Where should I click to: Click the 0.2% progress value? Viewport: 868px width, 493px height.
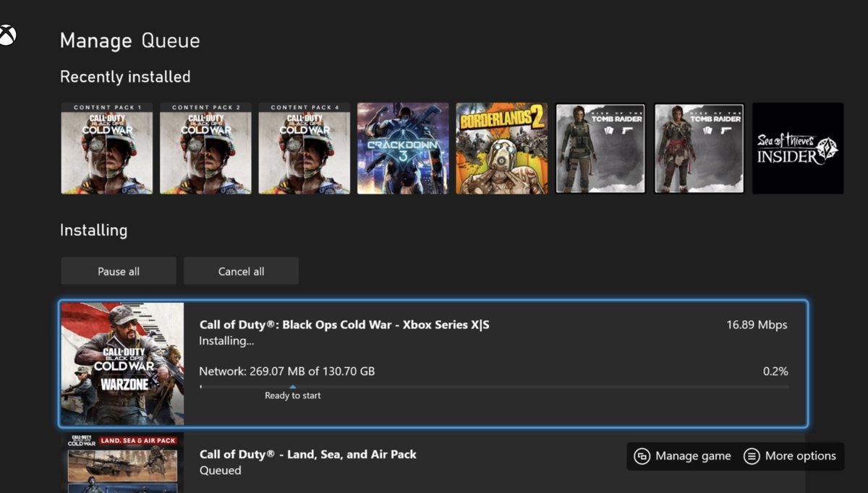pyautogui.click(x=775, y=372)
